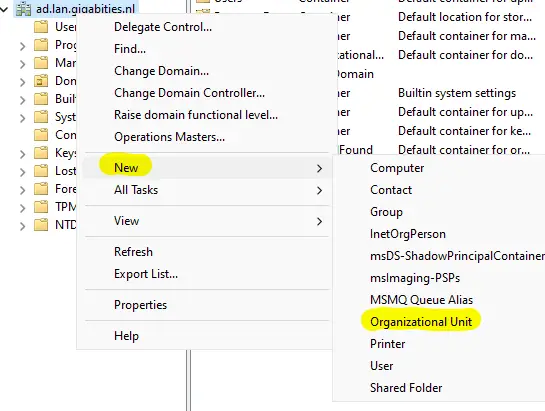The width and height of the screenshot is (545, 411).
Task: Click the folder icon beside Buil
Action: point(41,99)
